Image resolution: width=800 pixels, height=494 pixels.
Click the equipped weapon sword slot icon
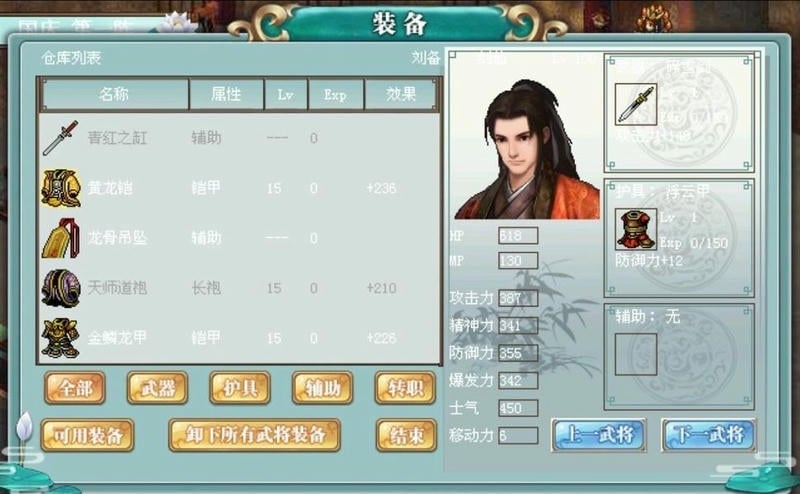pos(635,104)
